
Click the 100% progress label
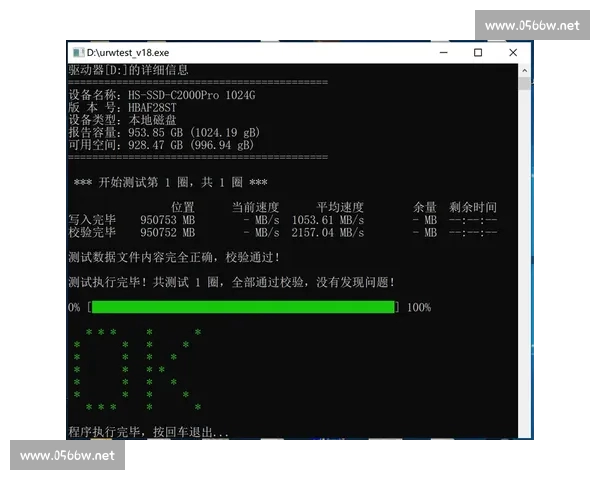418,307
